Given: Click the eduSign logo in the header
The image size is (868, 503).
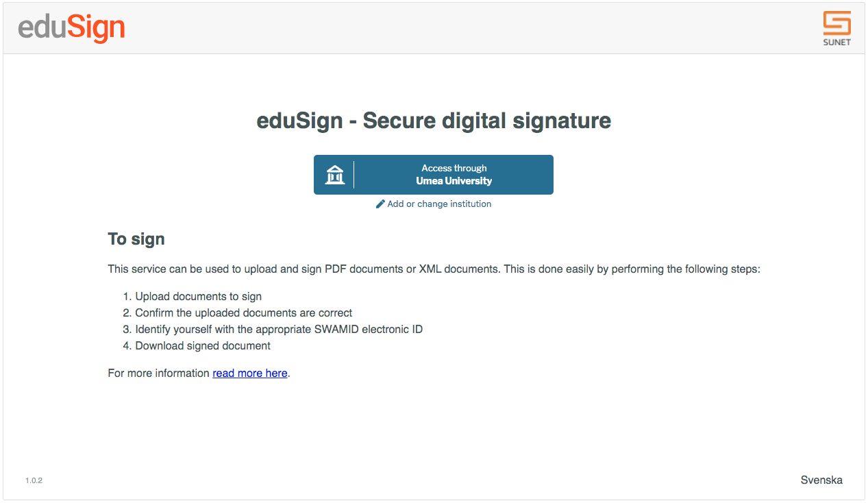Looking at the screenshot, I should (x=71, y=28).
